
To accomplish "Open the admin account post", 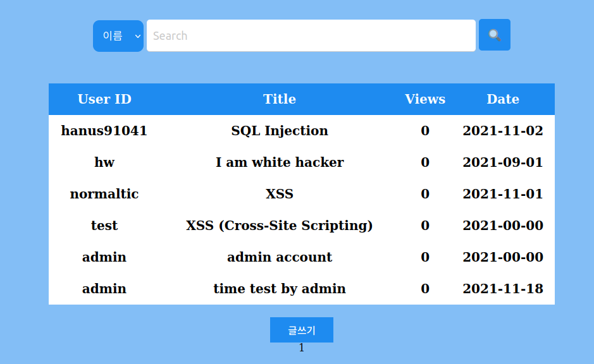I will tap(280, 257).
